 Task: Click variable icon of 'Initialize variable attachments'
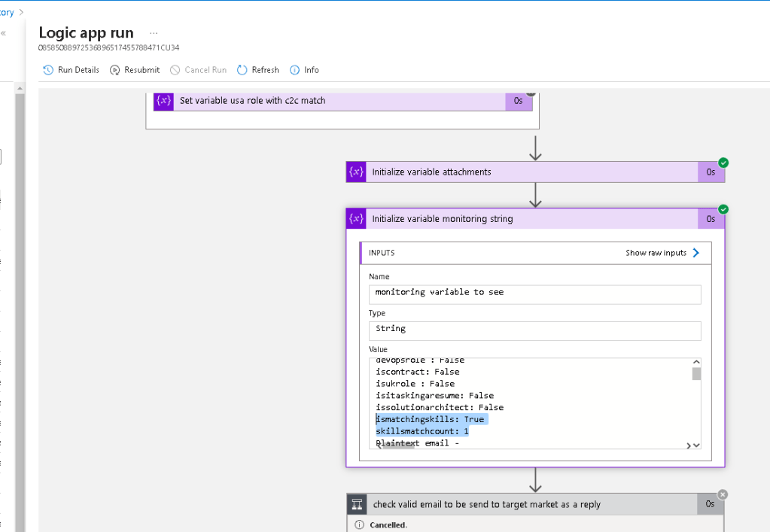(x=356, y=172)
